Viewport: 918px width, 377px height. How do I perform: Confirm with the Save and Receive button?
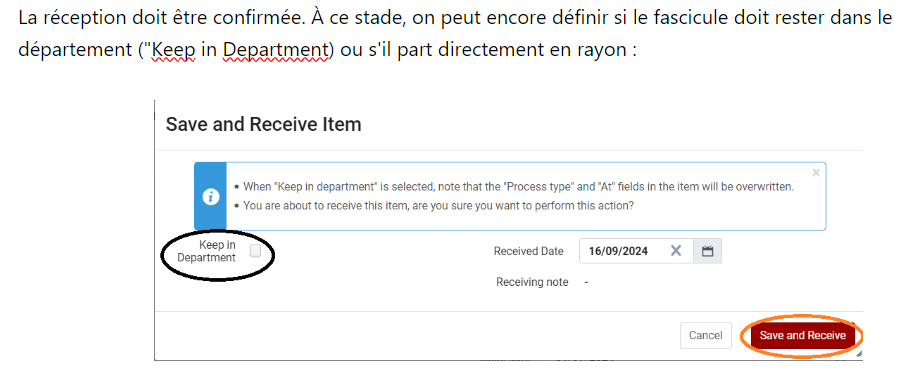coord(803,335)
